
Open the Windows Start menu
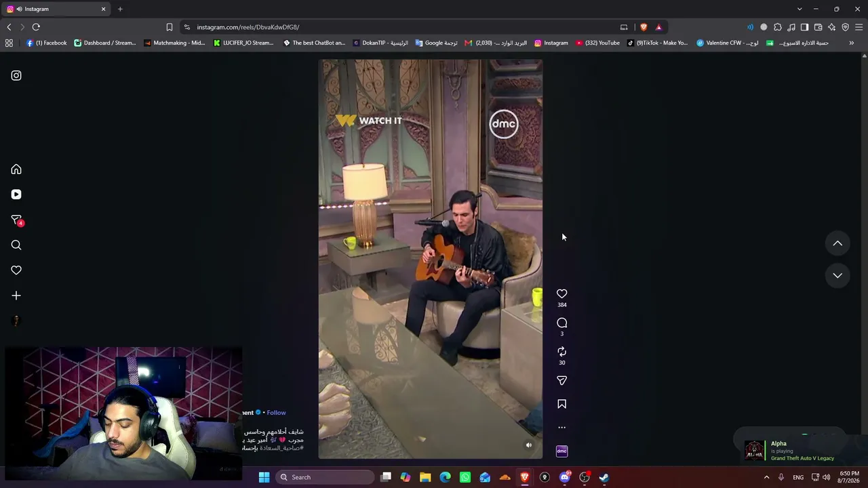pyautogui.click(x=264, y=477)
